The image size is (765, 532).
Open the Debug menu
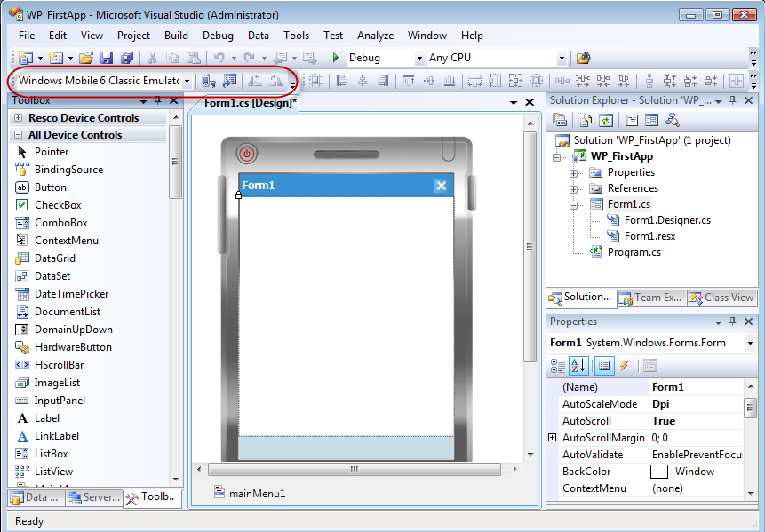218,36
